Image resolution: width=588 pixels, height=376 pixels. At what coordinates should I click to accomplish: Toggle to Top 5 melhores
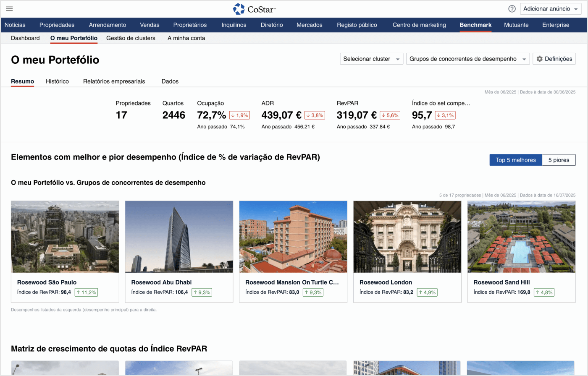point(516,160)
